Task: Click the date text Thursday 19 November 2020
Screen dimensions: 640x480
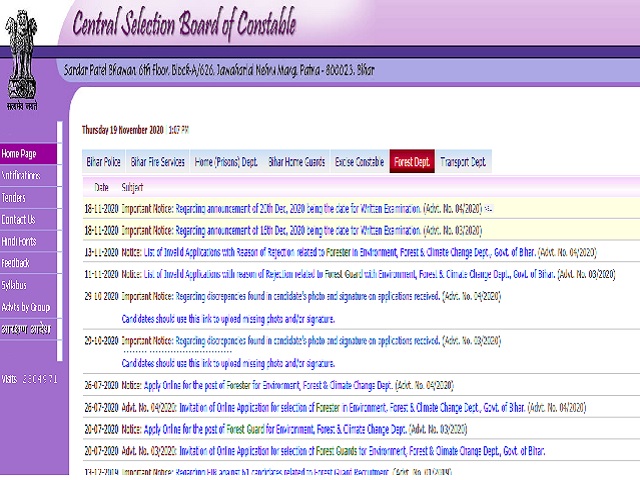Action: (x=122, y=130)
